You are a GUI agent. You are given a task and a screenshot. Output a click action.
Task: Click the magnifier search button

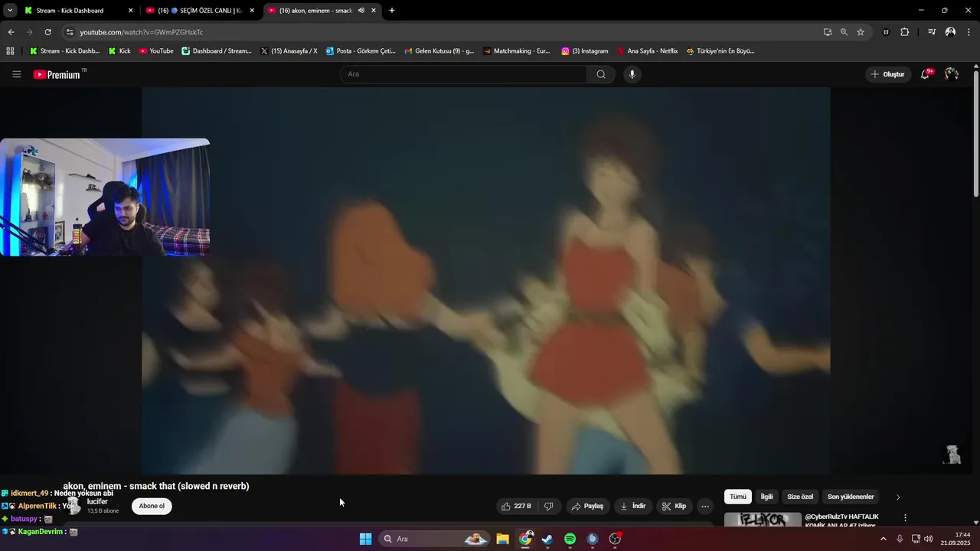pyautogui.click(x=601, y=74)
